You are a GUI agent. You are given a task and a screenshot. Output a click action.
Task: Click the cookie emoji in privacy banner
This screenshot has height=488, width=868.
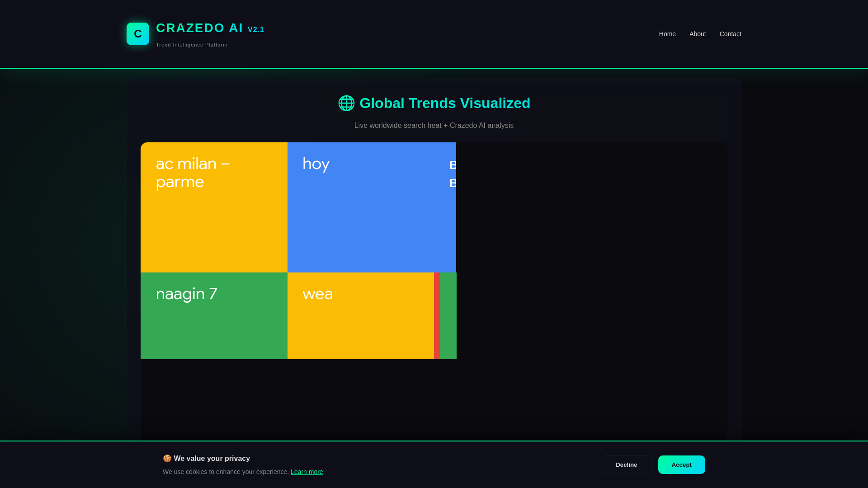click(x=167, y=458)
